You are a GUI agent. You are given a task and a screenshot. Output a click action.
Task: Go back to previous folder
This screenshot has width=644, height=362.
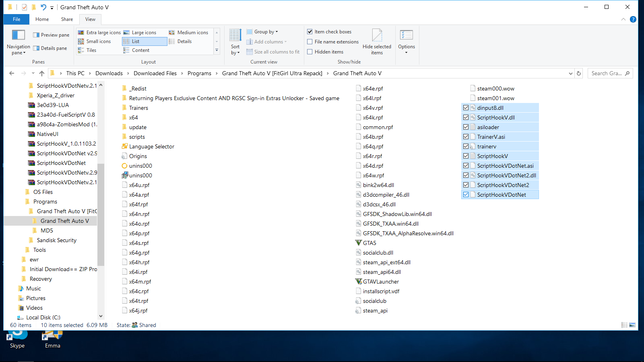click(x=12, y=73)
